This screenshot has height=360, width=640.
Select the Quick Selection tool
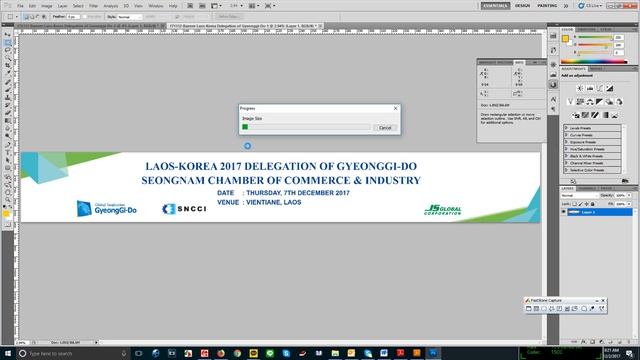tap(8, 58)
